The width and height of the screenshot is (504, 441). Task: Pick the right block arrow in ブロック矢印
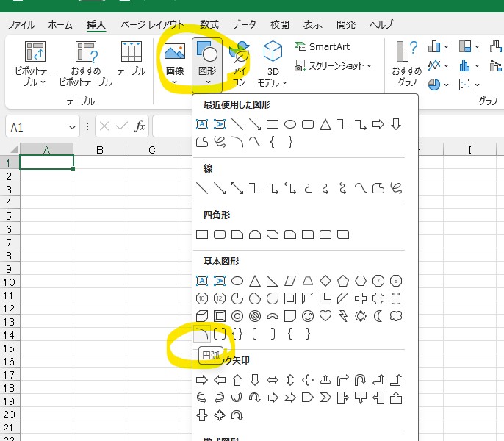click(x=202, y=380)
